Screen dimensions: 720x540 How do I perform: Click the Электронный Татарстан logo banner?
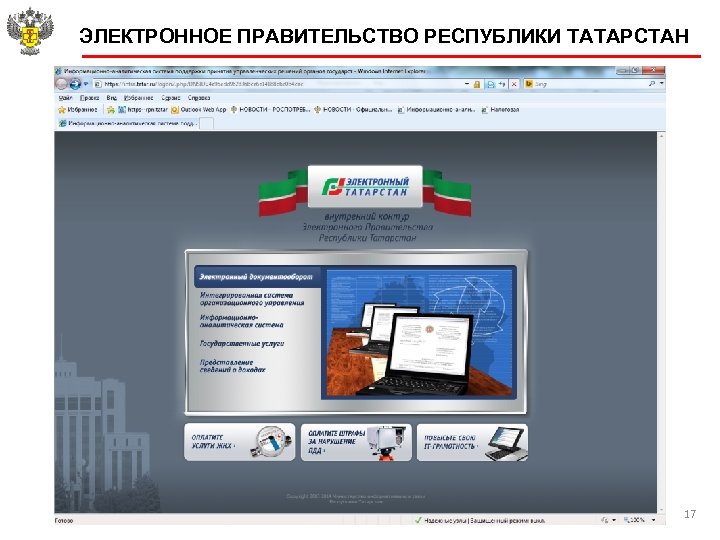(365, 187)
